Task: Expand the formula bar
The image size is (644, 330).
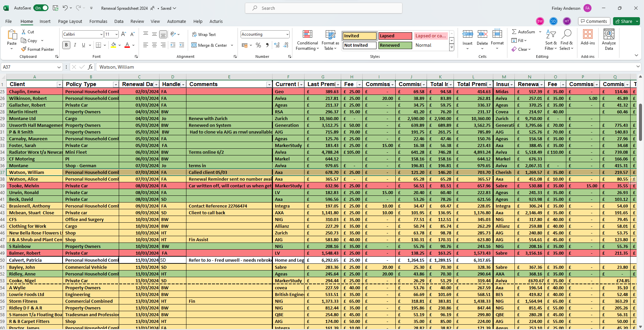Action: pyautogui.click(x=638, y=66)
